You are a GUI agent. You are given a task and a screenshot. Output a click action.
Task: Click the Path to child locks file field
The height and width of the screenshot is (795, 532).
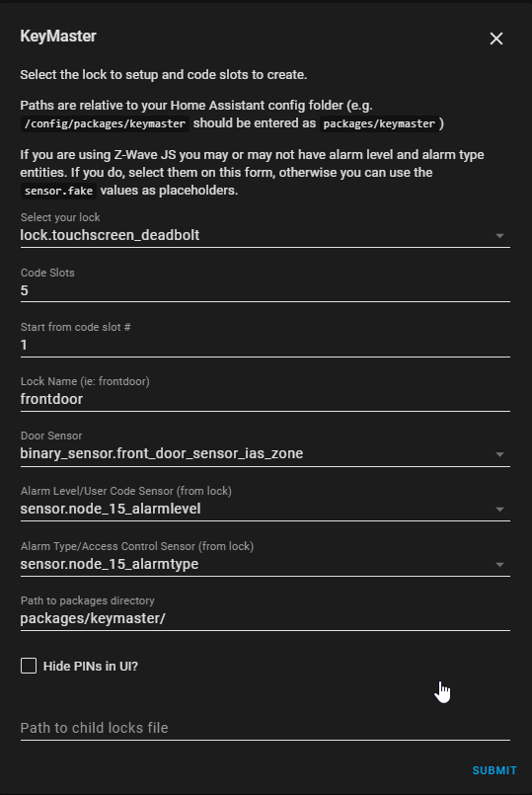(265, 728)
